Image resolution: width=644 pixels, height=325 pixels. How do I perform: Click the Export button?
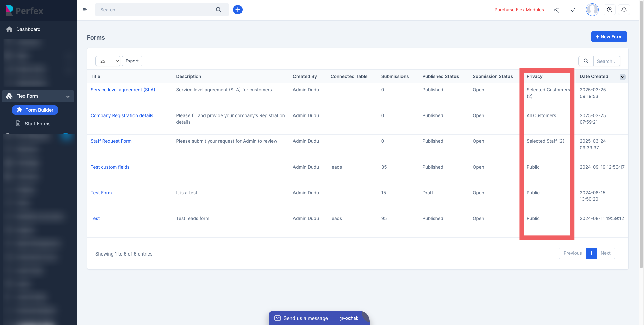click(x=132, y=61)
